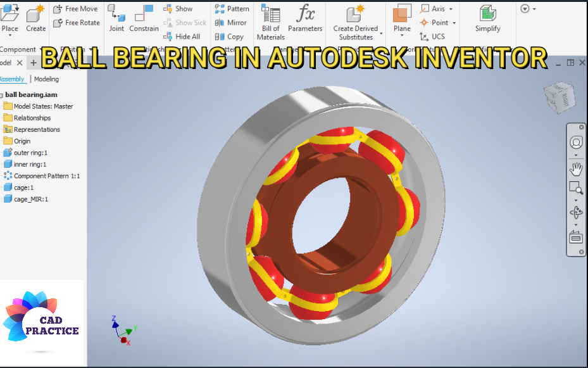Open the fx Parameters dialog
Screen dimensions: 588x368
pyautogui.click(x=305, y=18)
